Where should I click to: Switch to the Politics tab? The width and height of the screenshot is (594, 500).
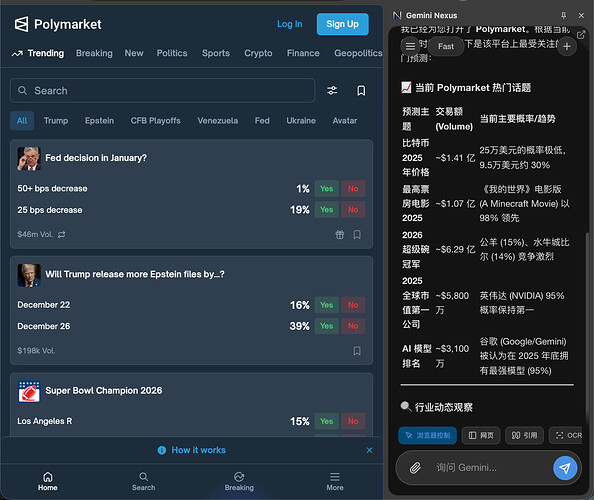click(172, 53)
